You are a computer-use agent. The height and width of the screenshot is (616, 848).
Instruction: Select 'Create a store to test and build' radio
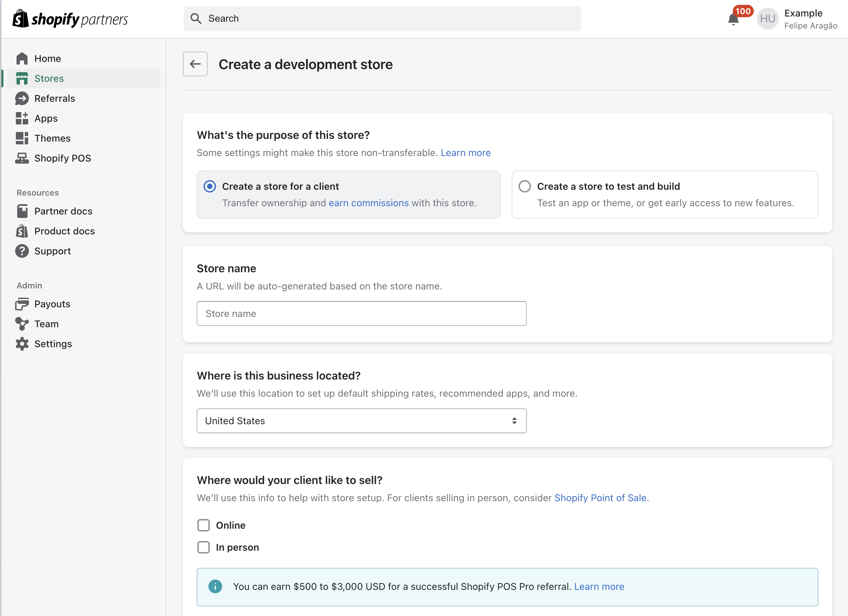tap(524, 186)
